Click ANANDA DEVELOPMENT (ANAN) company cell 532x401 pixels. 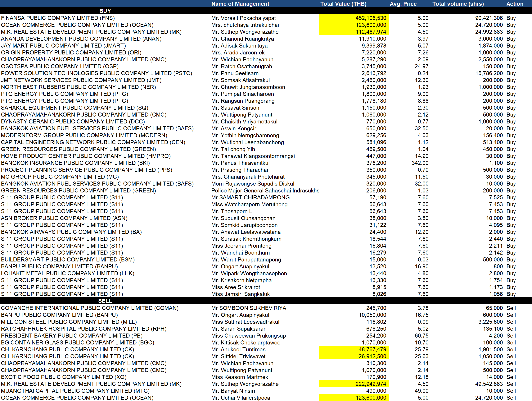(x=81, y=39)
